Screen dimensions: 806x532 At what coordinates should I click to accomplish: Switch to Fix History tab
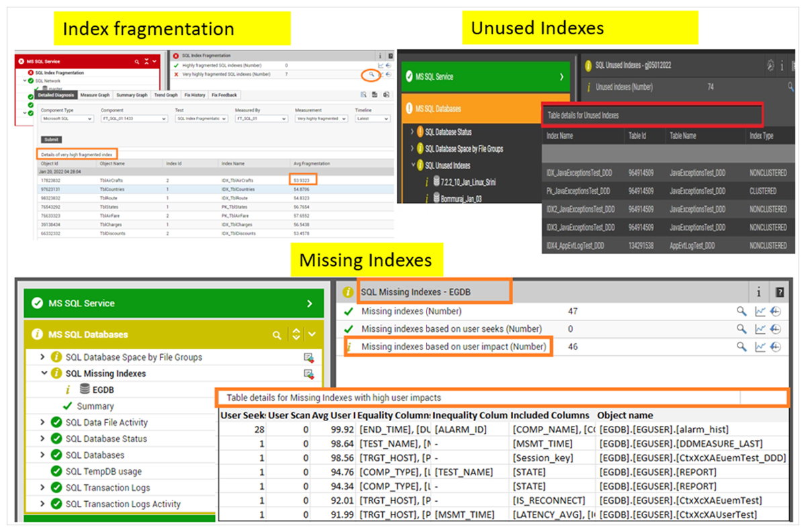click(195, 95)
